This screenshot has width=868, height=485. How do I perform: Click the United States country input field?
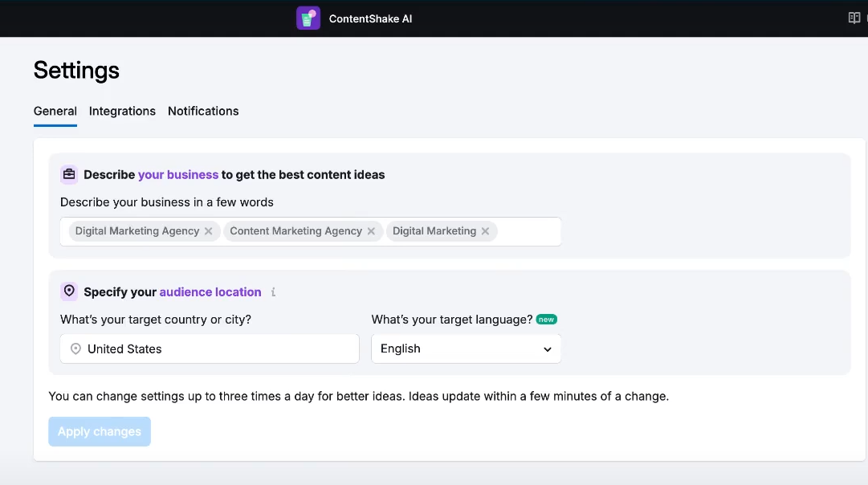[210, 348]
